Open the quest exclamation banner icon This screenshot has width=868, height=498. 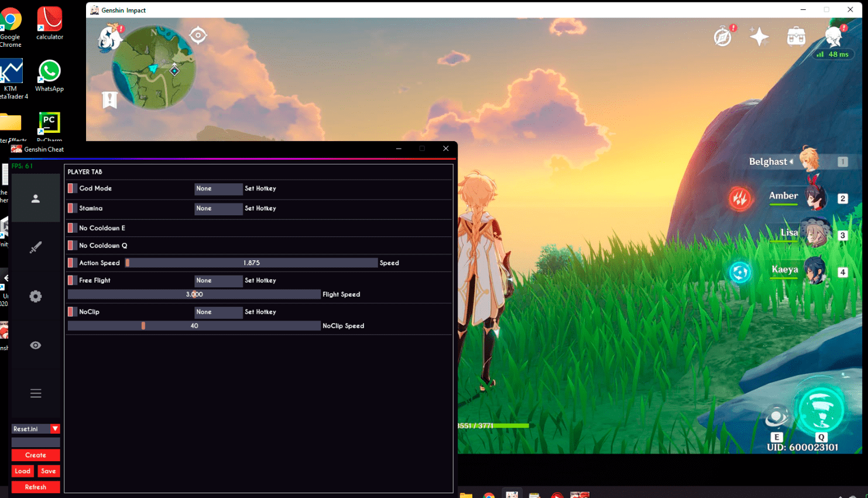109,99
